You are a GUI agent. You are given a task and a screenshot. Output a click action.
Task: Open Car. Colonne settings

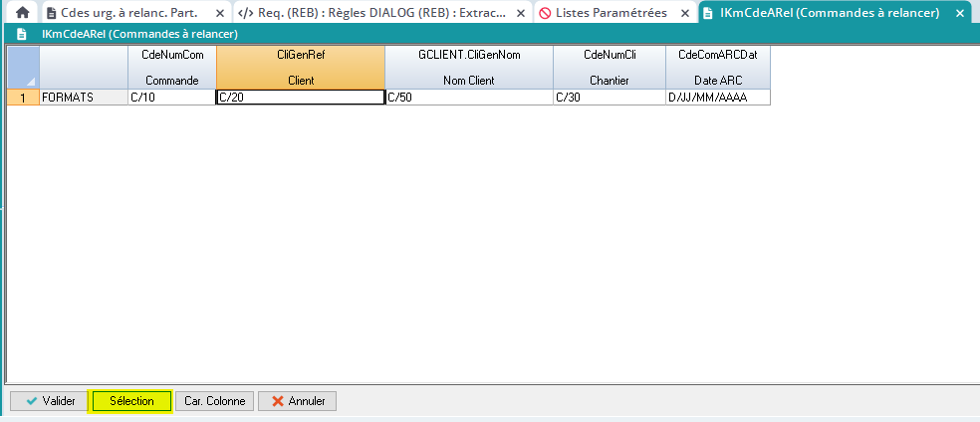(214, 401)
